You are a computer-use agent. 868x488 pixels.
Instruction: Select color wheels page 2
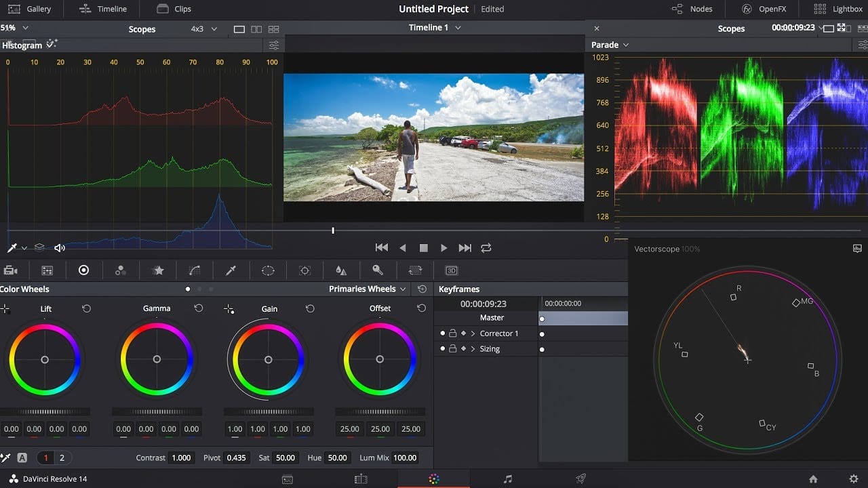coord(62,457)
